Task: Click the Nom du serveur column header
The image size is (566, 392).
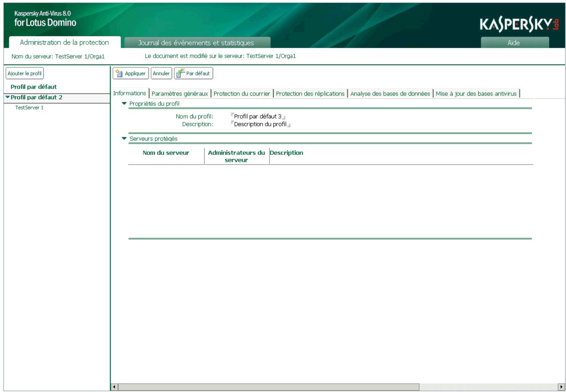Action: (x=166, y=153)
